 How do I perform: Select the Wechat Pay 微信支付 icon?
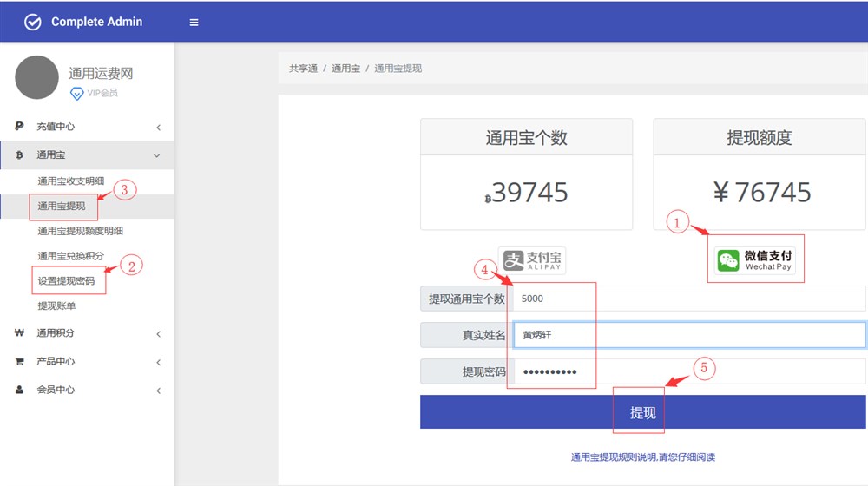click(x=755, y=260)
